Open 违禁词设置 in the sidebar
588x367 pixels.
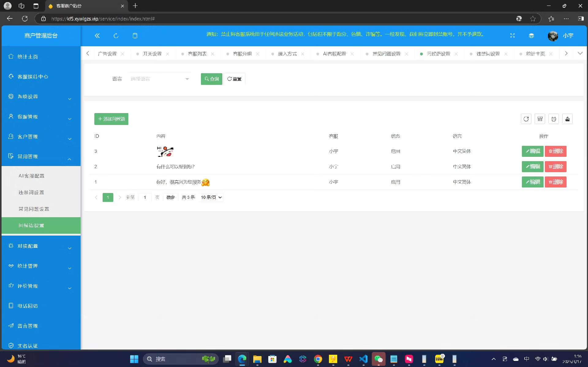point(31,192)
